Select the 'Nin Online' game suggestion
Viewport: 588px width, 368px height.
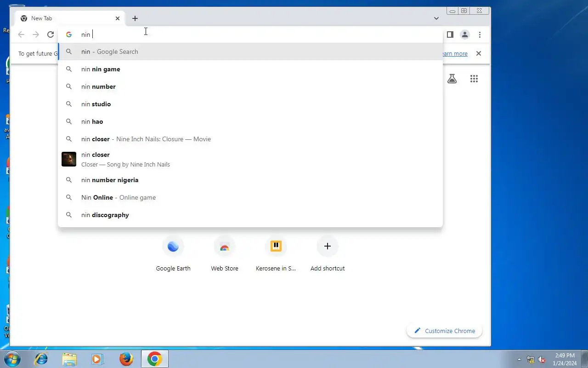[x=250, y=197]
